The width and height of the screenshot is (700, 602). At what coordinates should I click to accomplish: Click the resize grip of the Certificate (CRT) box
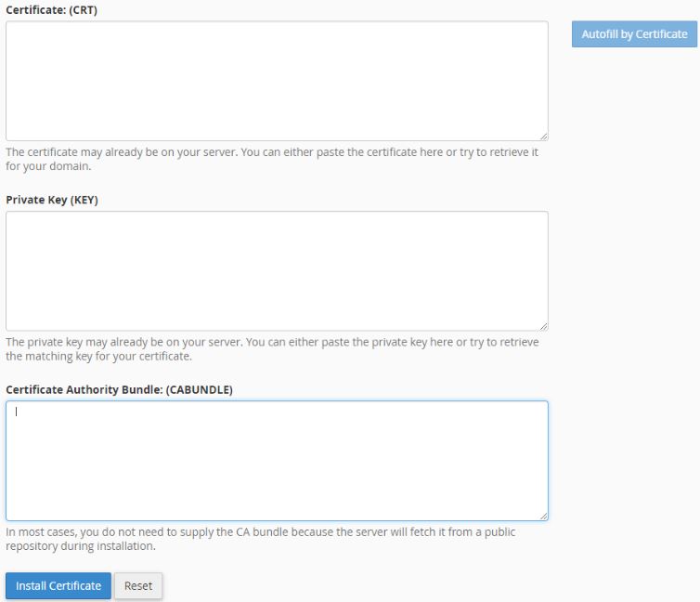543,137
